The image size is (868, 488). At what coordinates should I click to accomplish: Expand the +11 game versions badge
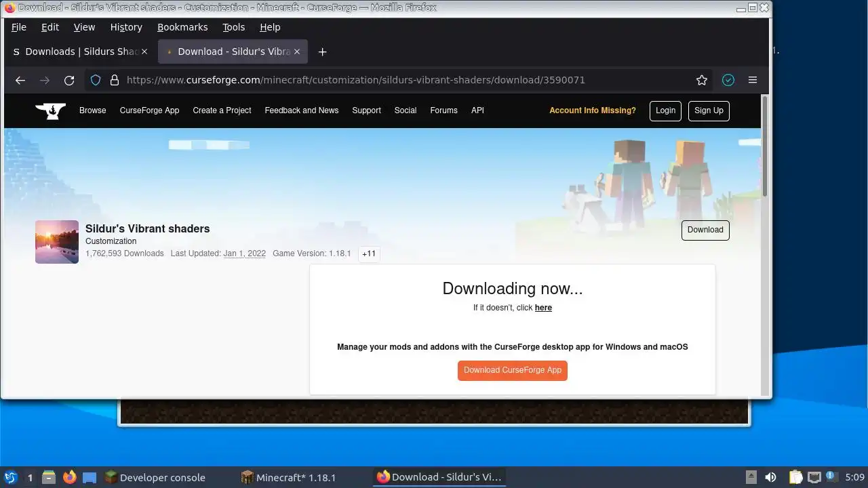click(369, 253)
